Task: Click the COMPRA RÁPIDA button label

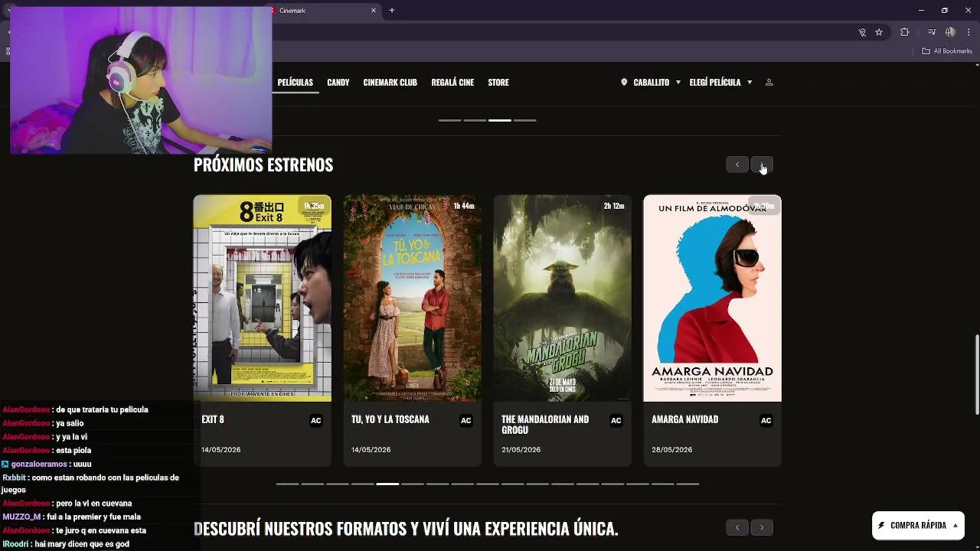Action: coord(919,526)
